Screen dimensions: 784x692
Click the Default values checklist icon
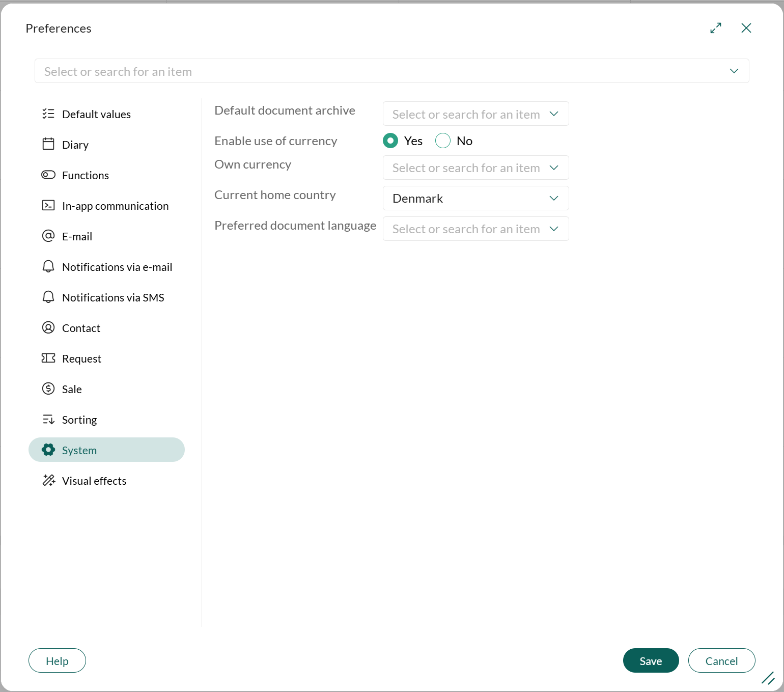(x=48, y=114)
